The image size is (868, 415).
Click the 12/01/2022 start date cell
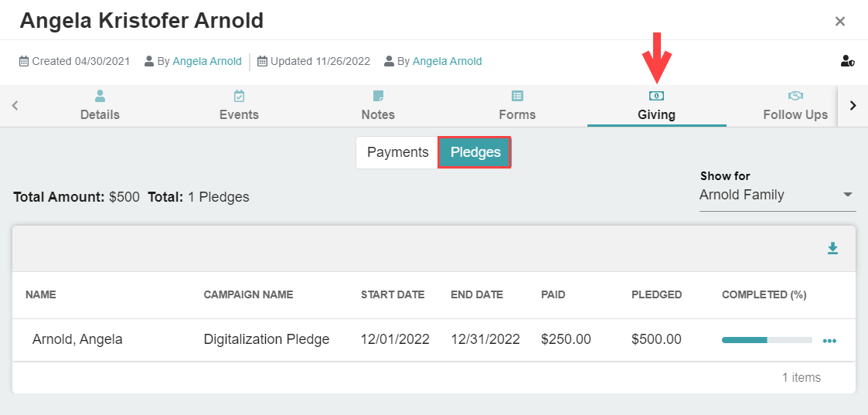pyautogui.click(x=395, y=339)
